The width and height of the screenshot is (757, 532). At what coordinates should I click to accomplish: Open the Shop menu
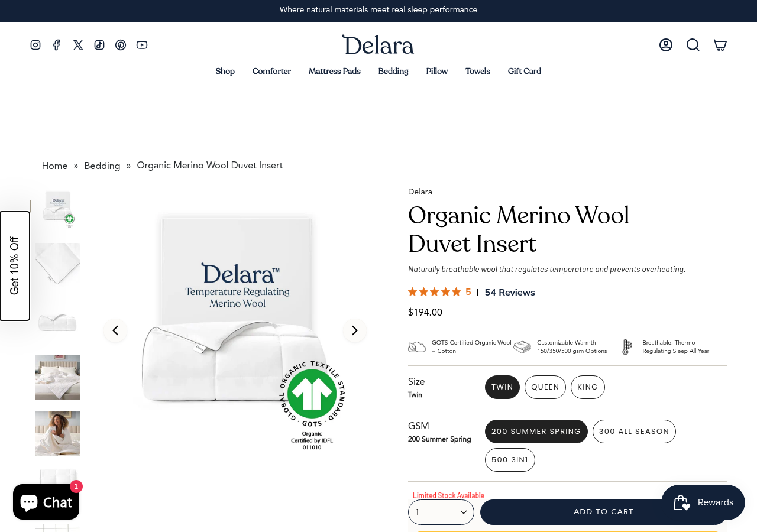(x=225, y=72)
